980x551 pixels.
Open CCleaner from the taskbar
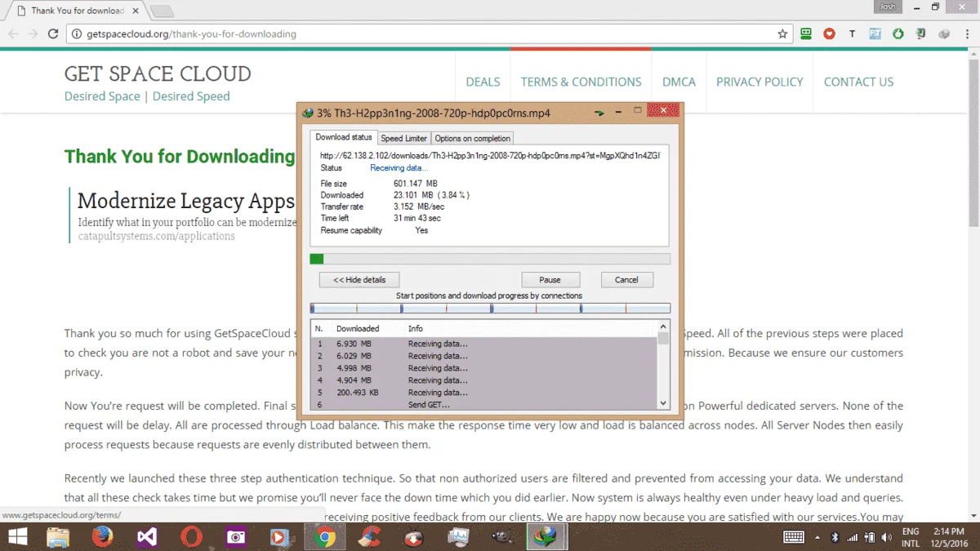tap(369, 537)
